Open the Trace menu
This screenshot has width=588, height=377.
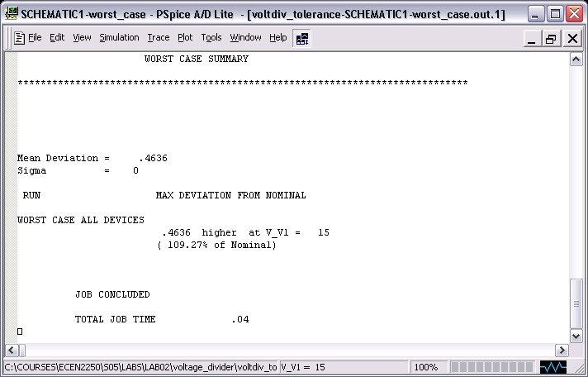(x=159, y=37)
